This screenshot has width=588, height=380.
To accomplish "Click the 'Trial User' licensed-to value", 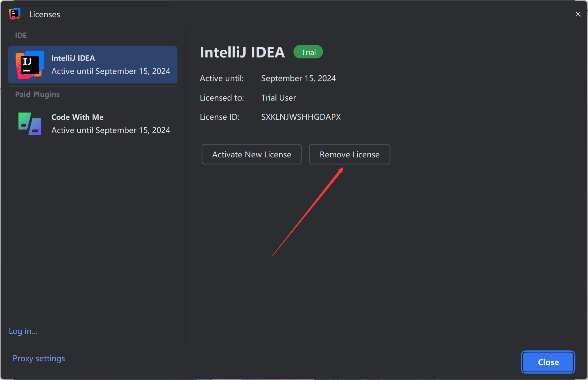I will point(278,98).
